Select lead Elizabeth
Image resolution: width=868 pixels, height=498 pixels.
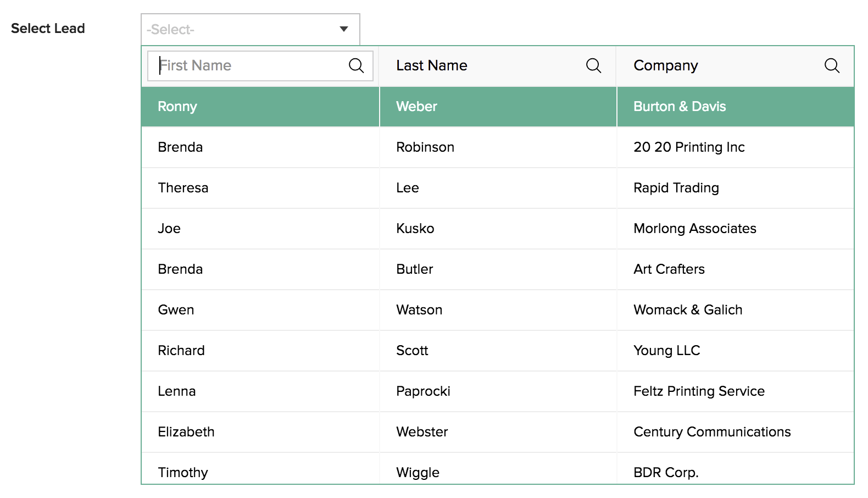186,432
